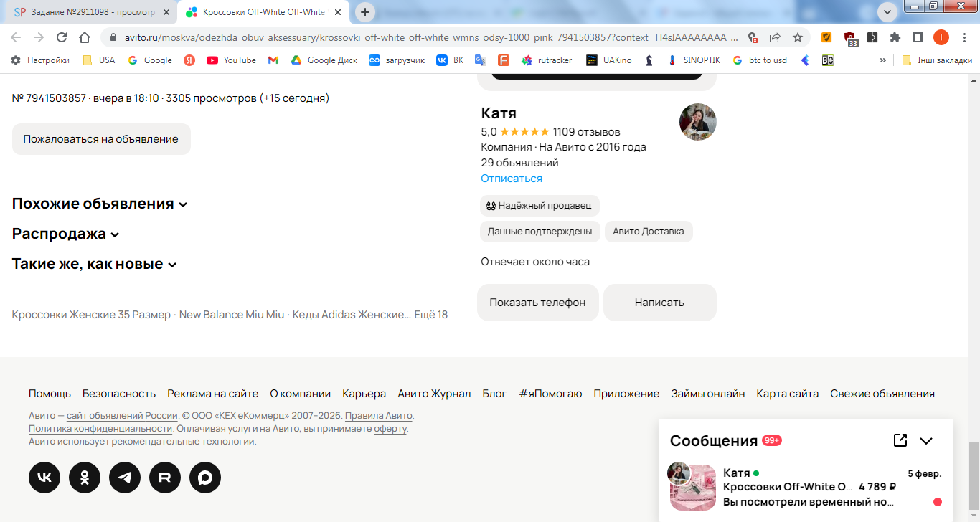Open the tab search dropdown arrow
980x522 pixels.
pos(888,12)
